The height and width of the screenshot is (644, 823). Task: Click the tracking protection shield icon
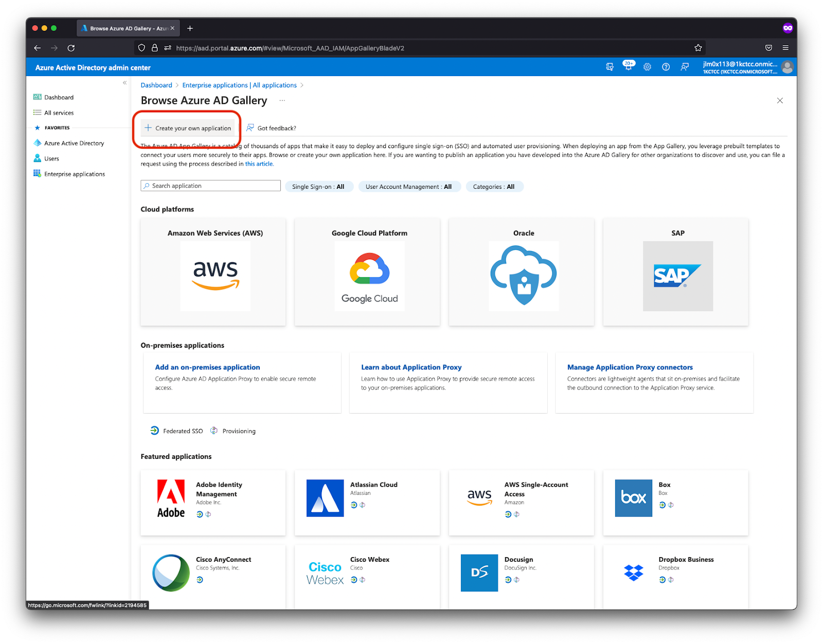[141, 48]
